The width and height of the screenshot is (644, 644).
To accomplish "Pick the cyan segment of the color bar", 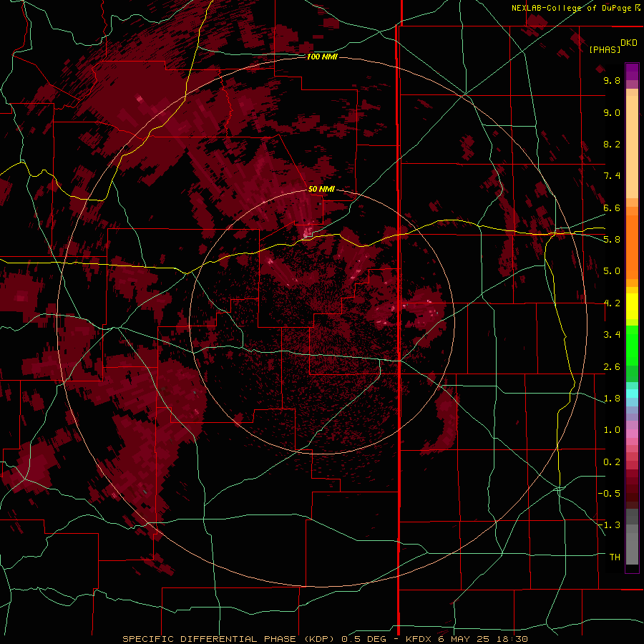I will (x=632, y=394).
